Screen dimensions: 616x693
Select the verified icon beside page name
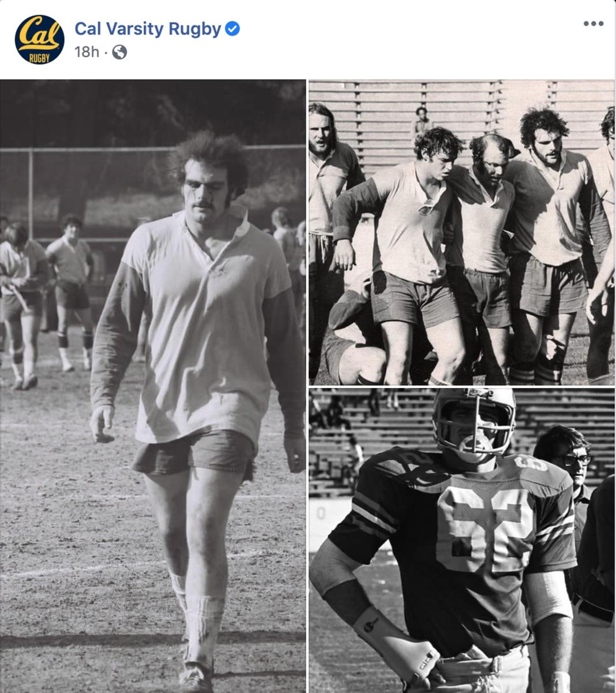233,29
